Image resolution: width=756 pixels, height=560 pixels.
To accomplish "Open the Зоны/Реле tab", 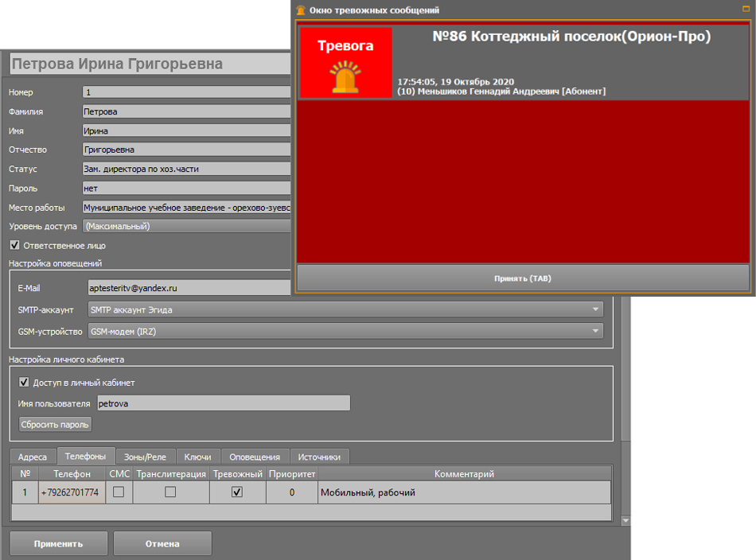I will 145,457.
